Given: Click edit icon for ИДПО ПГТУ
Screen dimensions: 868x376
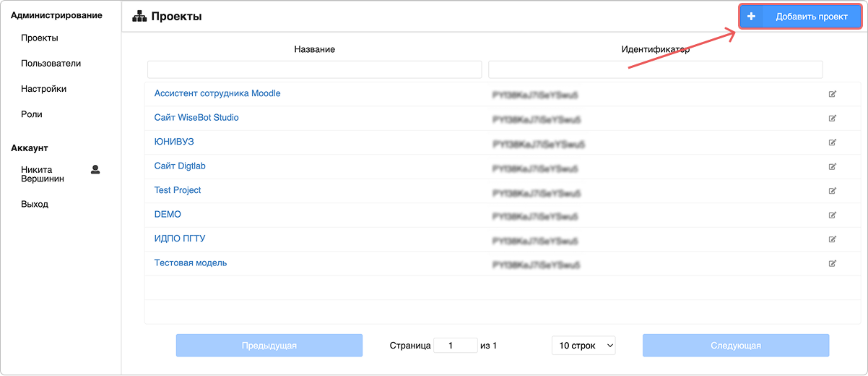Looking at the screenshot, I should pyautogui.click(x=832, y=239).
